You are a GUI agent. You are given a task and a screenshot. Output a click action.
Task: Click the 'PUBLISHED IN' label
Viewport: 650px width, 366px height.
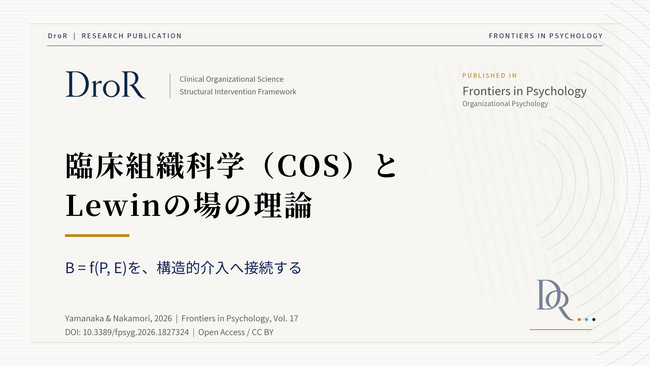(x=490, y=75)
